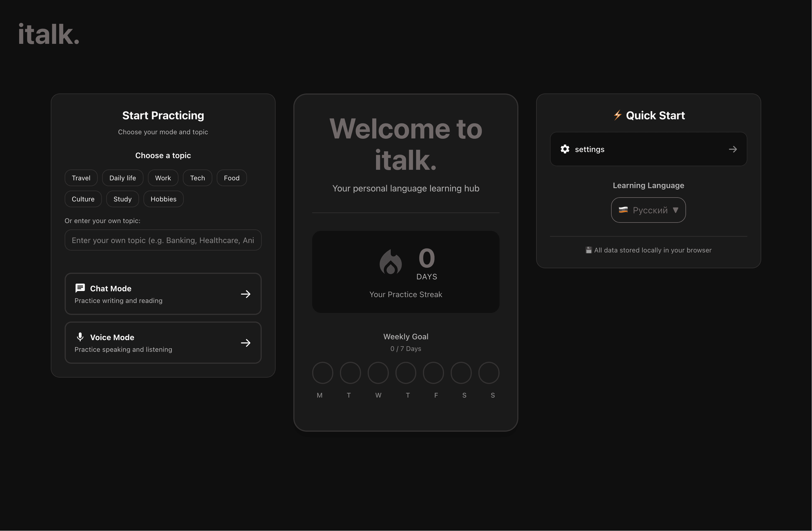The width and height of the screenshot is (812, 531).
Task: Focus the custom topic input field
Action: pyautogui.click(x=163, y=241)
